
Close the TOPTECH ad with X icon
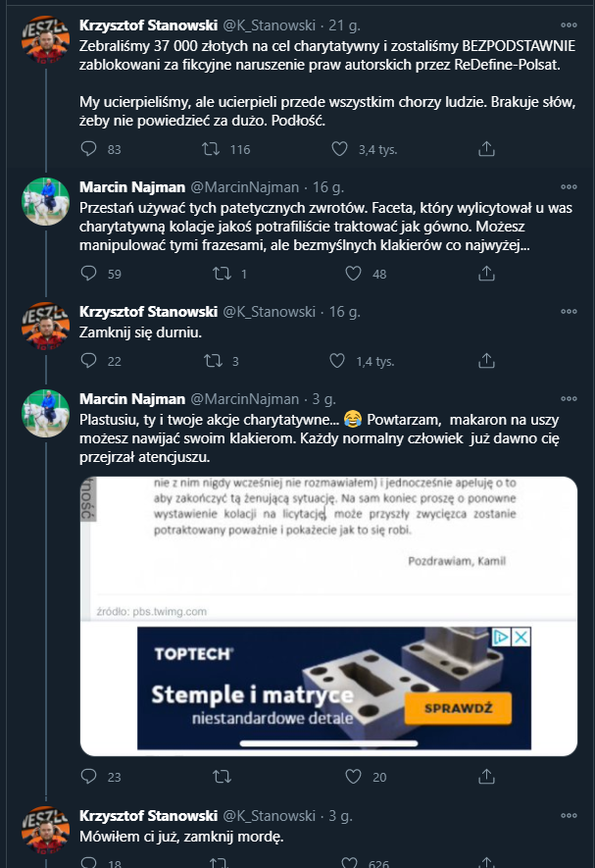coord(521,638)
